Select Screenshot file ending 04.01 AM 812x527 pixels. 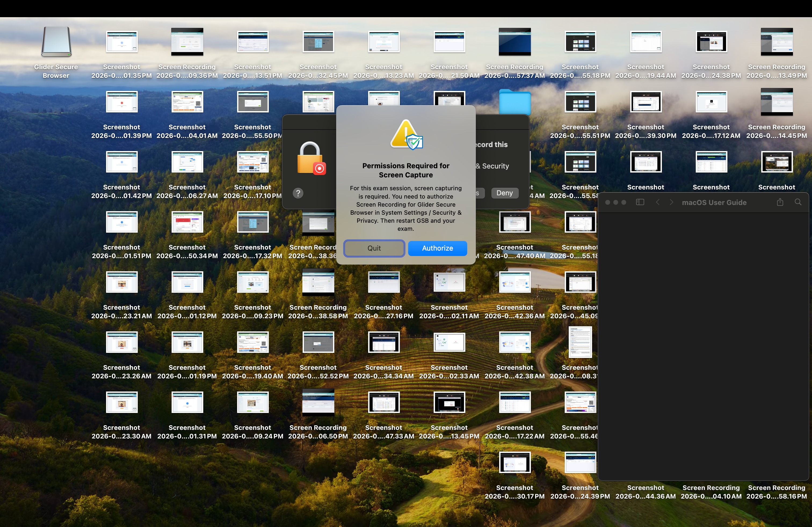(x=187, y=102)
